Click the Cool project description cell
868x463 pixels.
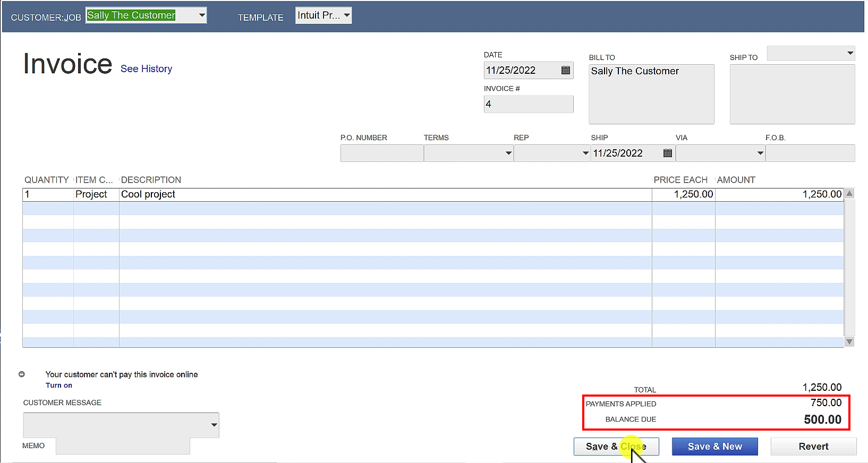[x=385, y=194]
